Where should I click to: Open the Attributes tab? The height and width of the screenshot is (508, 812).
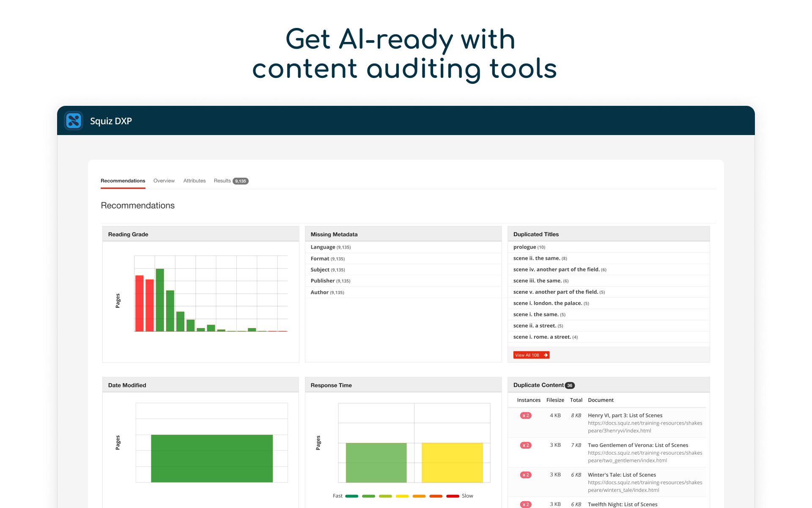point(194,181)
